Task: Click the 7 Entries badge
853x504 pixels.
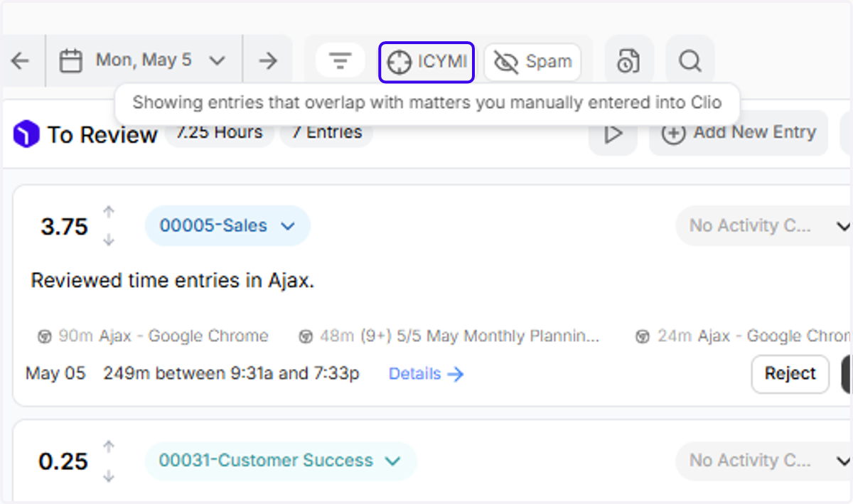Action: coord(326,133)
